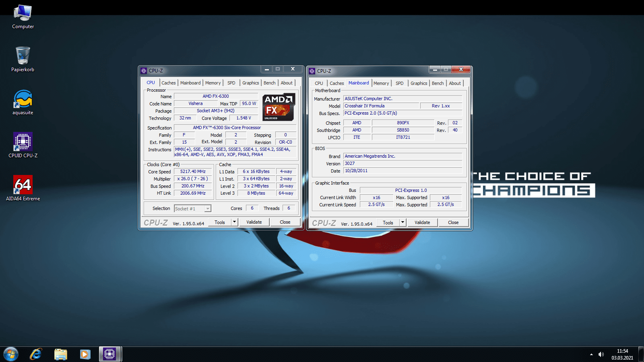Switch to Mainboard tab in left CPU-Z window

coord(190,83)
